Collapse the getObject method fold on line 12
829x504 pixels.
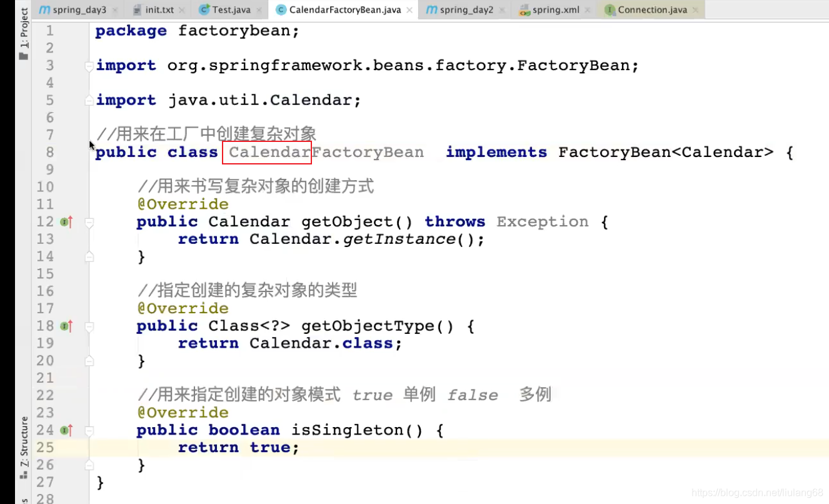click(x=89, y=222)
